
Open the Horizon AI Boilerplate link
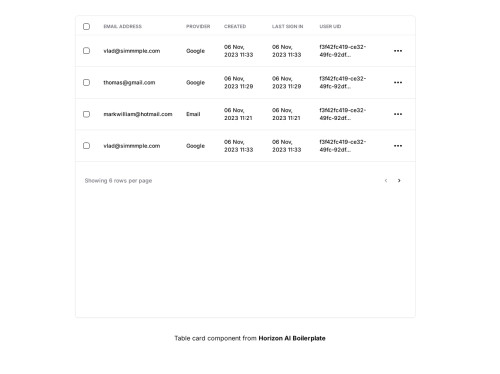292,338
